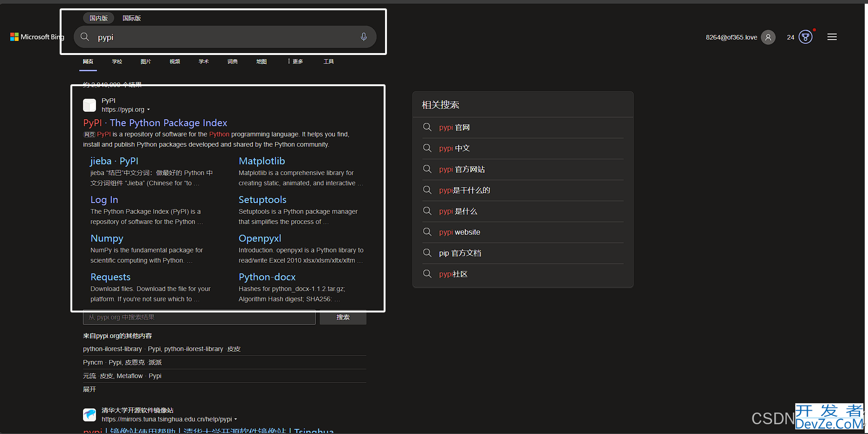
Task: Click the PyPI site favicon
Action: tap(90, 105)
